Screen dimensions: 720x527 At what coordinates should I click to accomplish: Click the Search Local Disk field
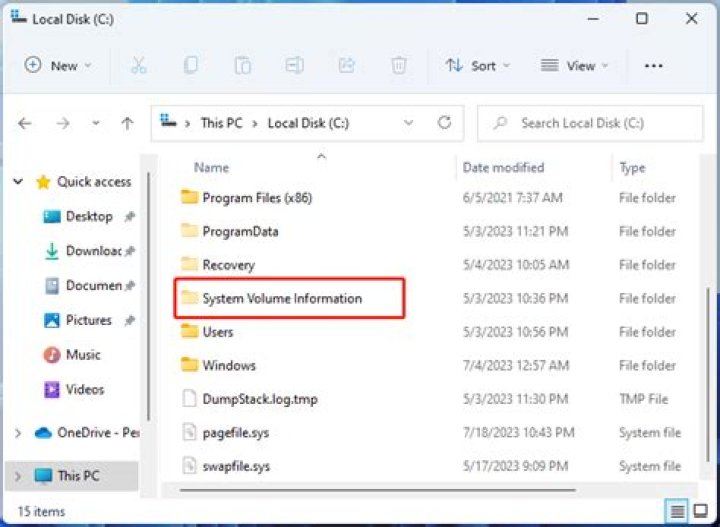[x=590, y=123]
